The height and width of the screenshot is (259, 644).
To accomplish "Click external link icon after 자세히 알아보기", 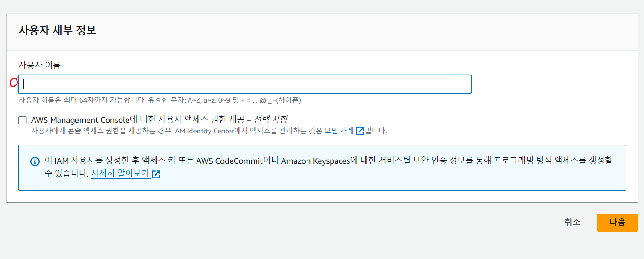I will pos(156,174).
